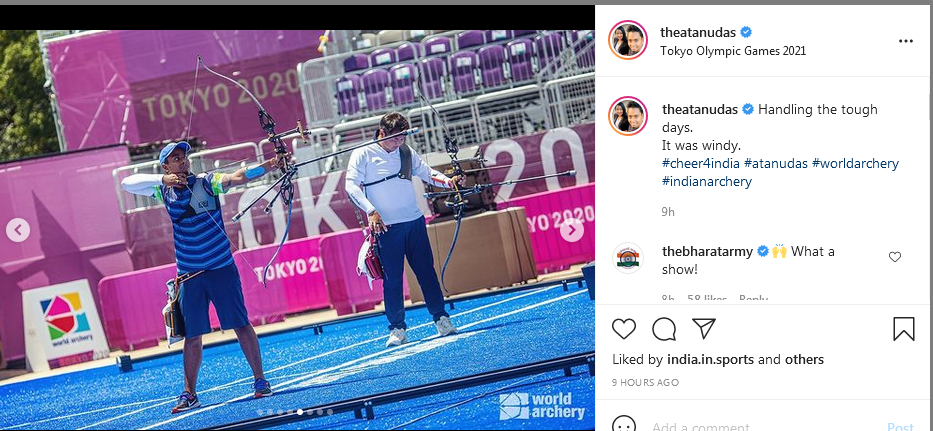Open comments via the speech bubble icon

664,329
